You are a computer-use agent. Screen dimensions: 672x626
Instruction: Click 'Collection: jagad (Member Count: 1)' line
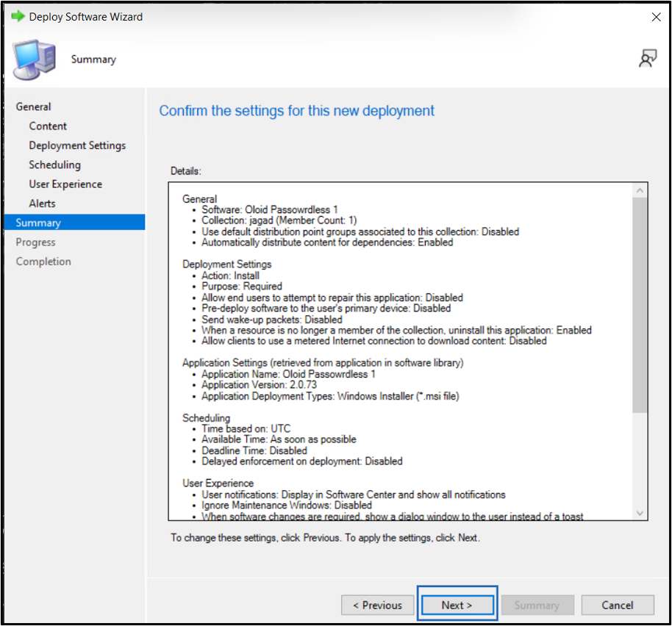279,220
